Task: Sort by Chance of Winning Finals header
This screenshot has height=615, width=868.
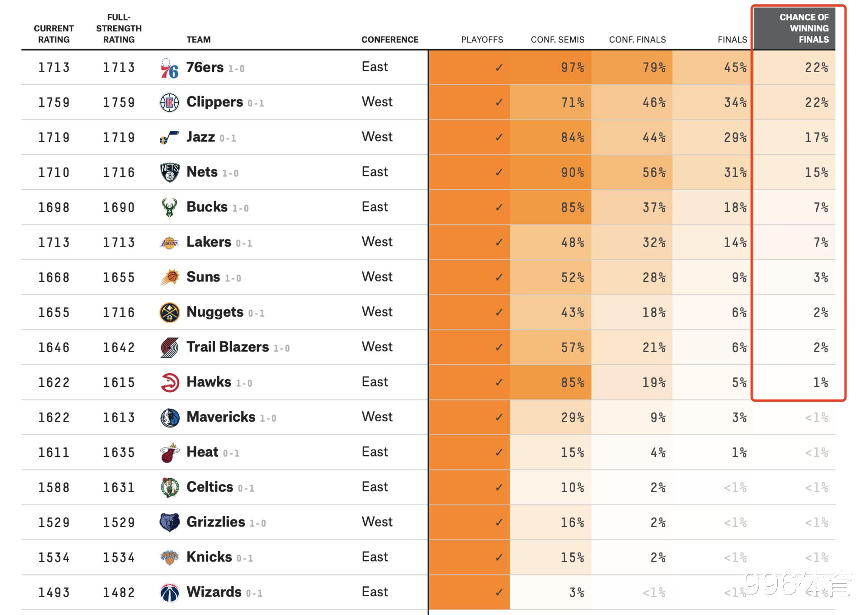Action: pyautogui.click(x=803, y=28)
